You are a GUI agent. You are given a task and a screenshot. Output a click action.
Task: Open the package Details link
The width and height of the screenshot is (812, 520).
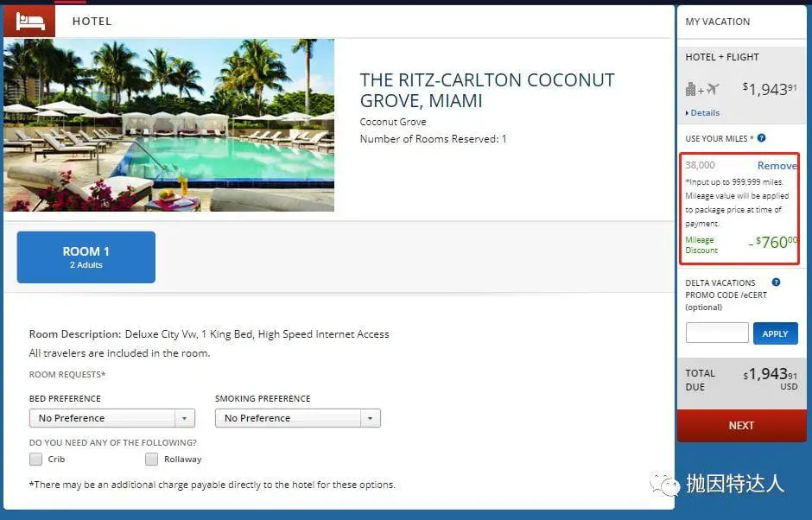click(x=705, y=113)
